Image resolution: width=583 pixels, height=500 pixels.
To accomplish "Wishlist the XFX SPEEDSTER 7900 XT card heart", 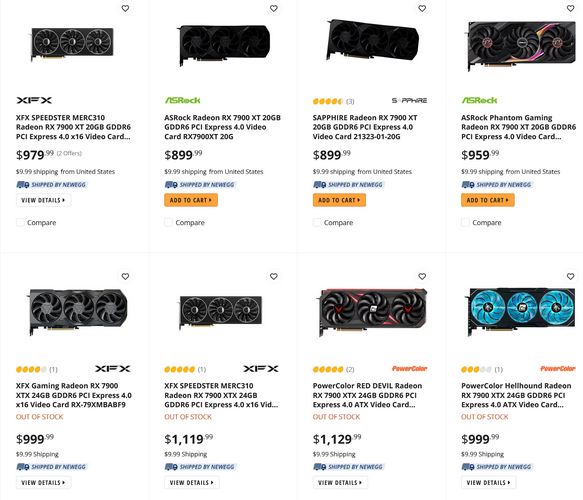I will click(125, 8).
